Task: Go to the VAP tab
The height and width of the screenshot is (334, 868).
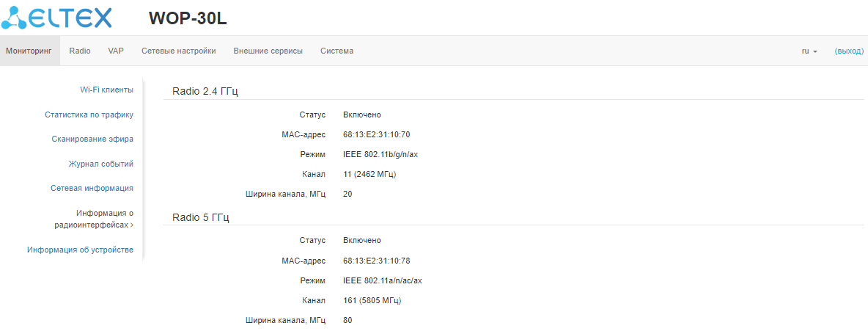Action: point(116,51)
